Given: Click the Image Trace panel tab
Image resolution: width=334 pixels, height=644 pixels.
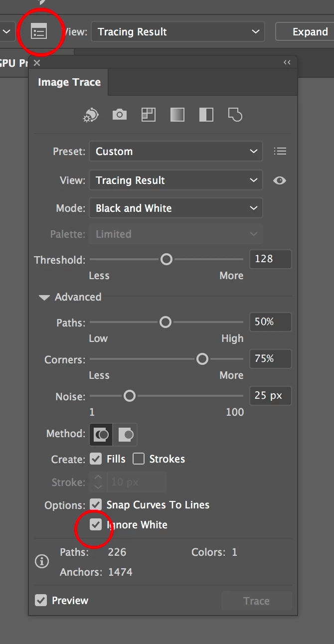Looking at the screenshot, I should [69, 82].
